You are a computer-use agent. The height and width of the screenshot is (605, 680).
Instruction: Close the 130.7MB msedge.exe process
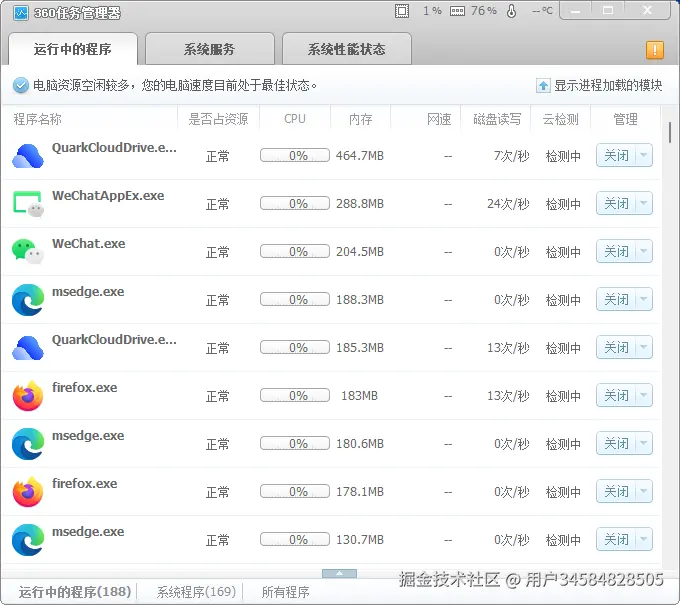[616, 540]
